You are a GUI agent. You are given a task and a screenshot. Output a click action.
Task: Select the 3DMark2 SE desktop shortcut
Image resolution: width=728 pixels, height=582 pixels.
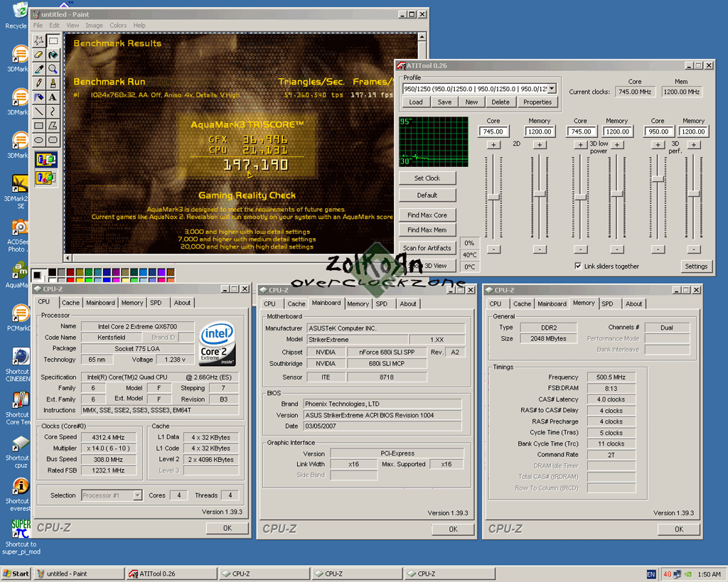[x=17, y=192]
